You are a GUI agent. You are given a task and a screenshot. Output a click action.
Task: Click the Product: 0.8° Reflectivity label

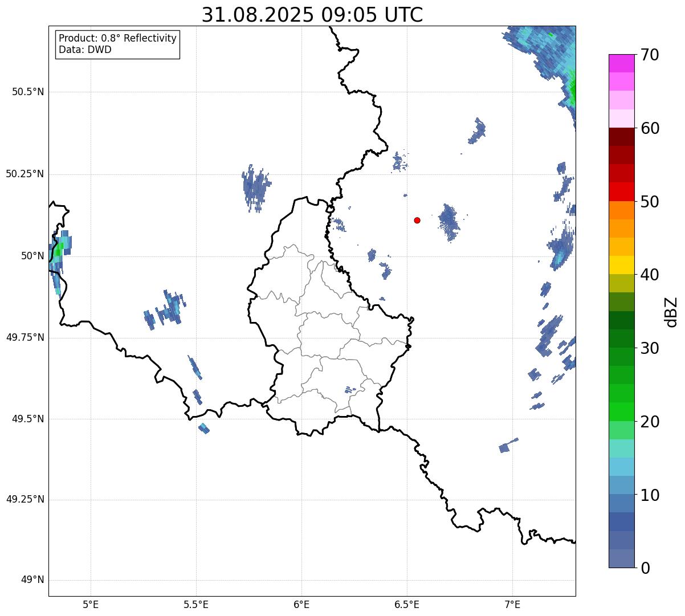(118, 38)
